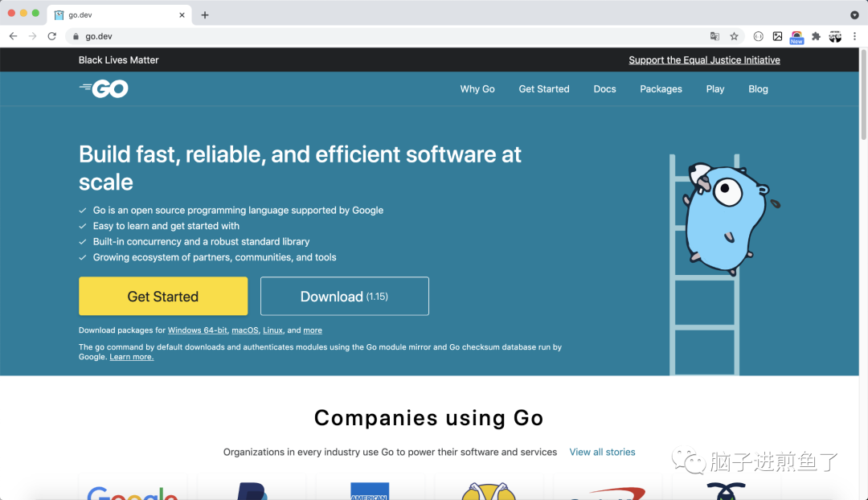
Task: Open the translate page icon
Action: tap(714, 36)
